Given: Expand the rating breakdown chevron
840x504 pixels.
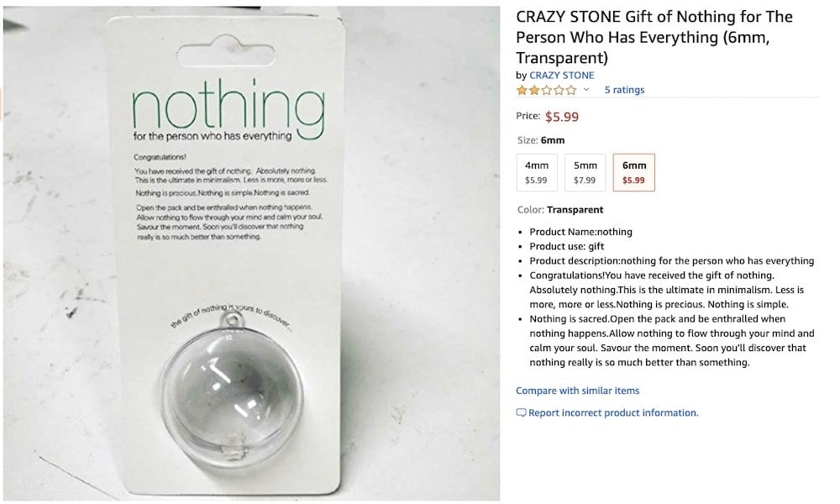Looking at the screenshot, I should (586, 89).
